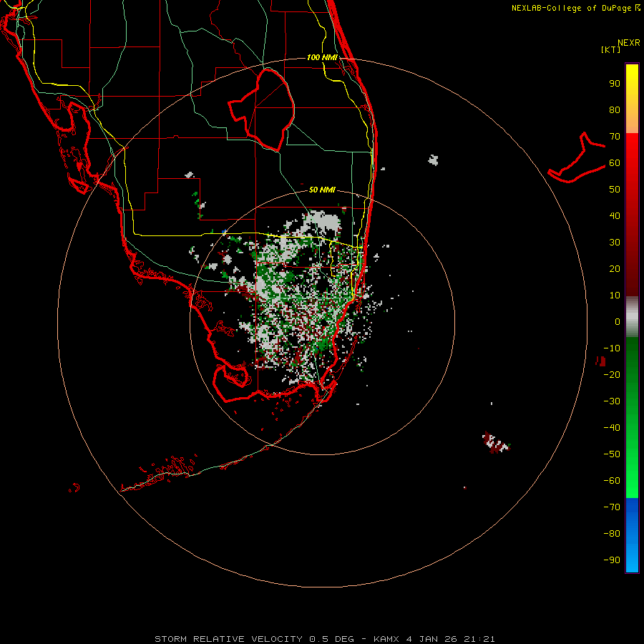Click the 20 value on the velocity scale
Viewport: 644px width, 644px height.
point(615,268)
